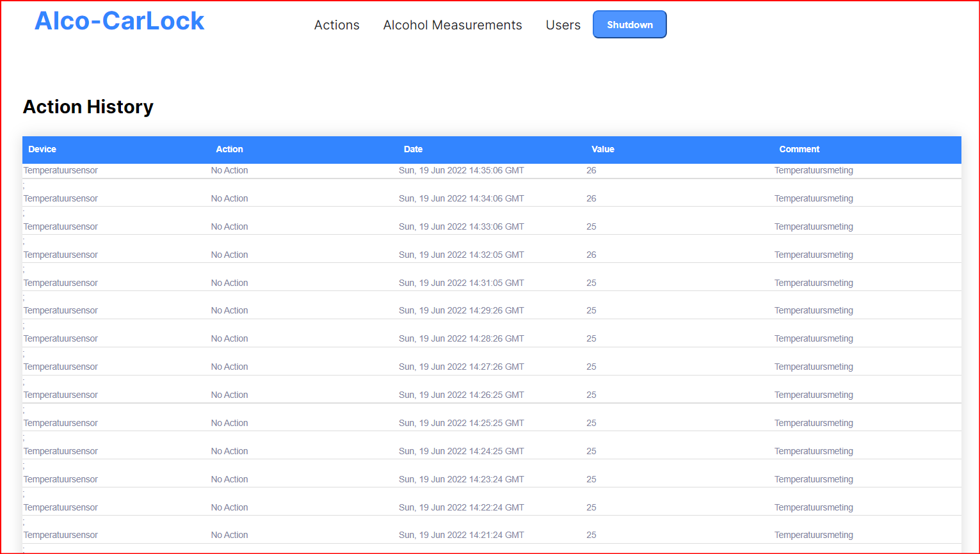Click value 25 in the 14:28:26 row
The image size is (980, 554).
[x=591, y=338]
